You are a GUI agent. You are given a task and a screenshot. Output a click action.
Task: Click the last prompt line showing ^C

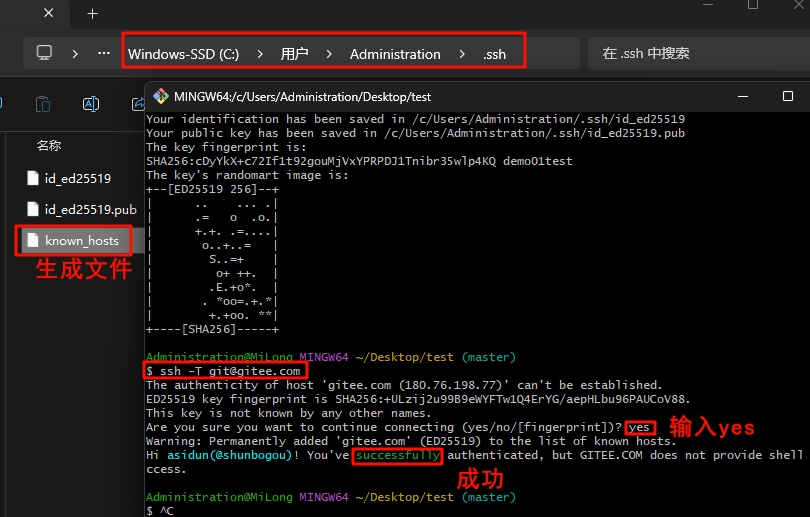(x=160, y=511)
